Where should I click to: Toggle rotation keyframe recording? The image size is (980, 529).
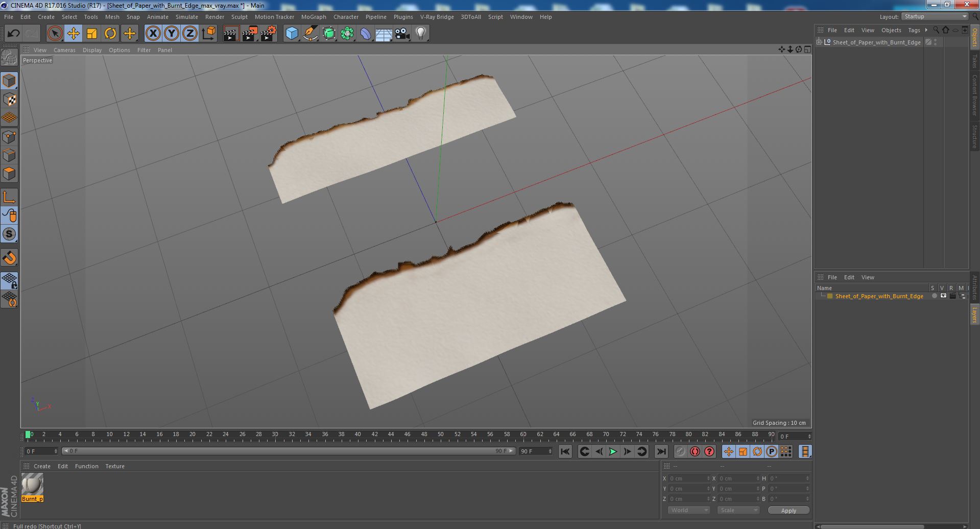(757, 451)
